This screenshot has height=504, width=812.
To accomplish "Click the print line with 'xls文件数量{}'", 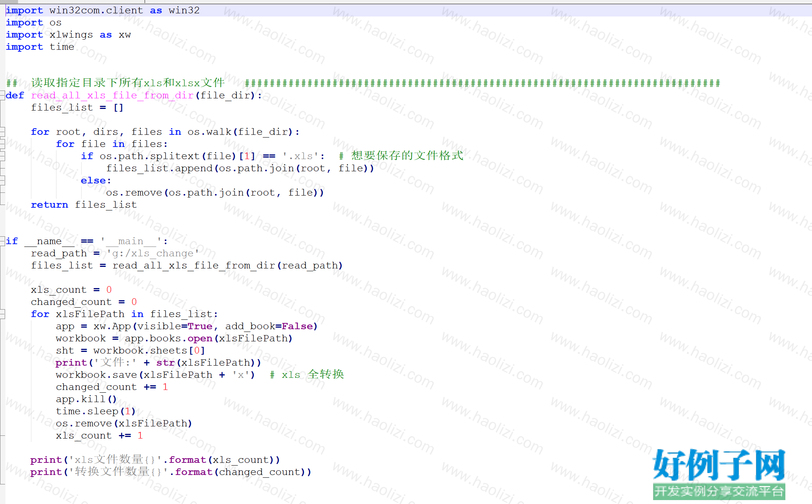I will click(x=155, y=459).
